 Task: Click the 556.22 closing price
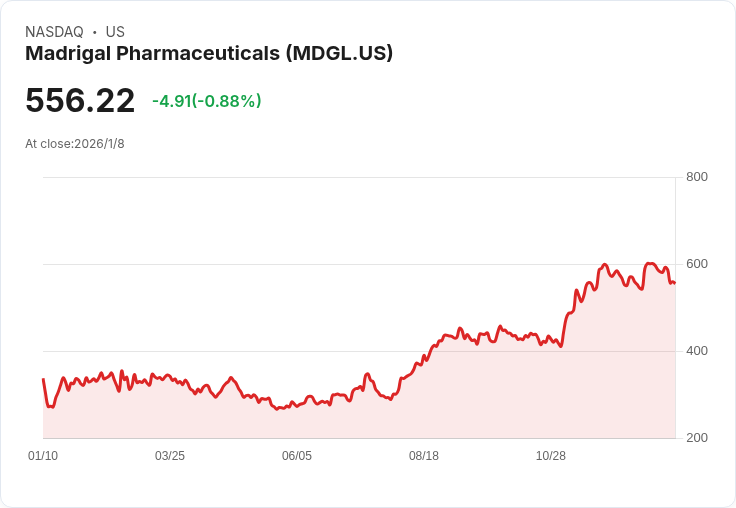80,101
